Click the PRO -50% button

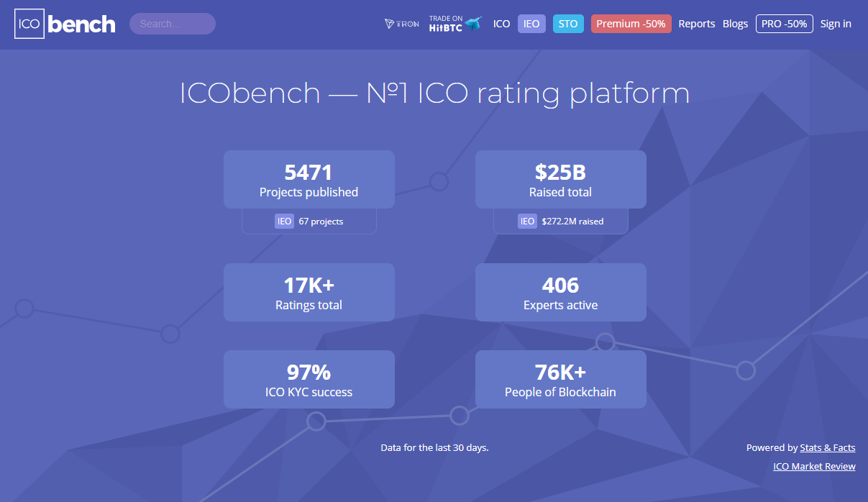(x=784, y=23)
